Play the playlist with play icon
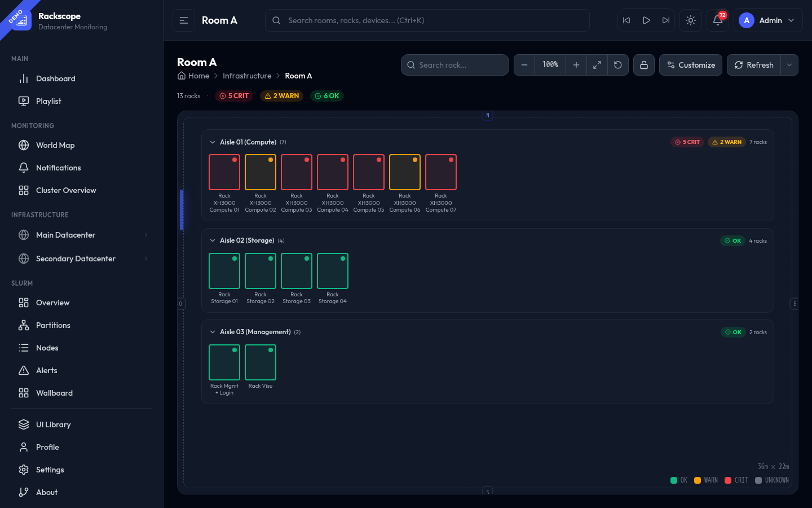Image resolution: width=812 pixels, height=508 pixels. [646, 20]
